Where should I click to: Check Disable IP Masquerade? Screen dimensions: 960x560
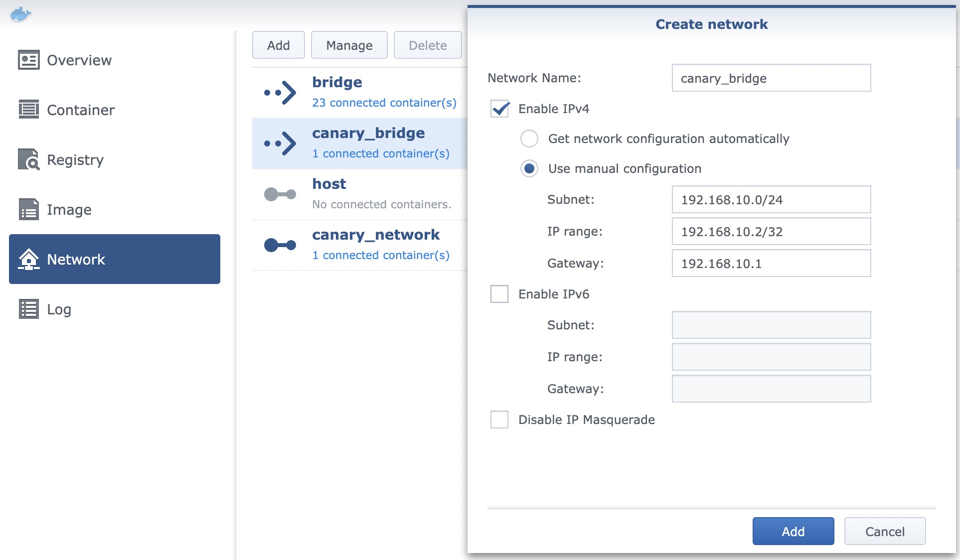(x=499, y=420)
